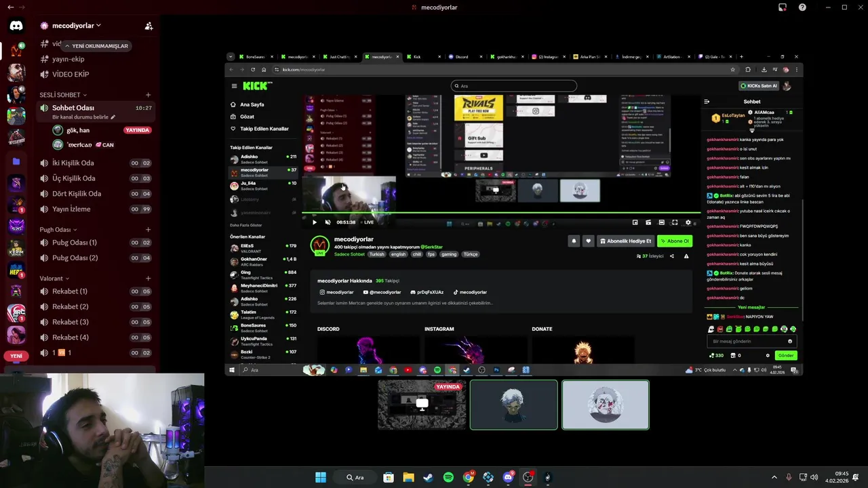Open browser downloads icon in shared screen
Viewport: 868px width, 488px height.
(764, 69)
